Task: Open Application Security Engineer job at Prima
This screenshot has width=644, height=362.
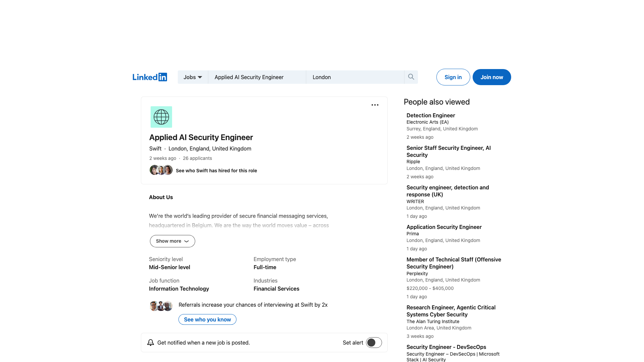Action: [444, 227]
